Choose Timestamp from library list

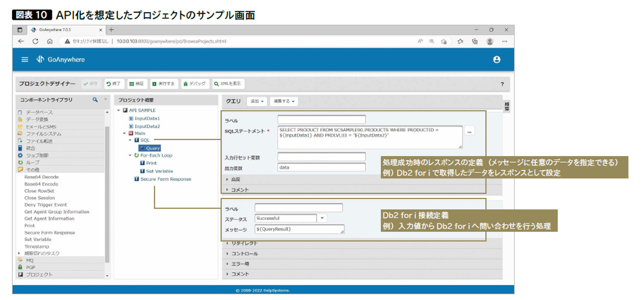(x=36, y=246)
